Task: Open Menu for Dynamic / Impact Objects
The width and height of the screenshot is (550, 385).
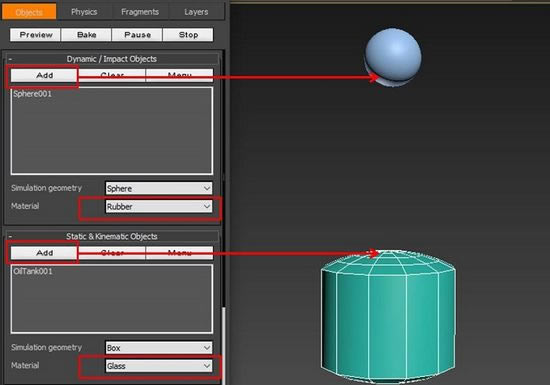Action: click(179, 75)
